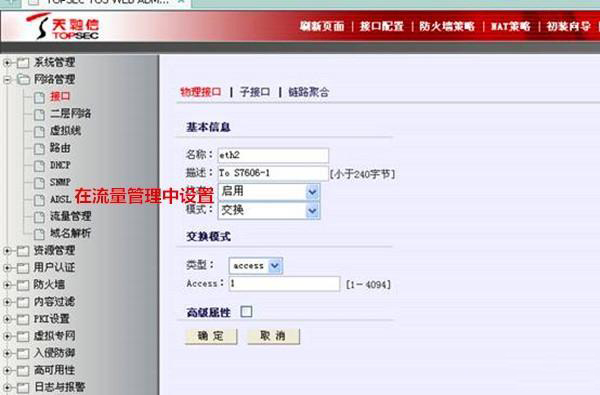Image resolution: width=600 pixels, height=395 pixels.
Task: Click the 取消 button
Action: coord(273,336)
